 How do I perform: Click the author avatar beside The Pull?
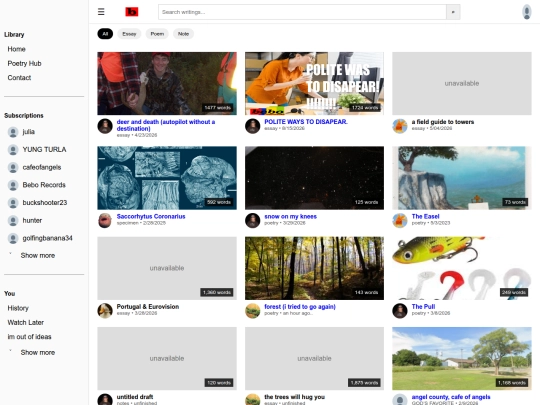point(400,311)
